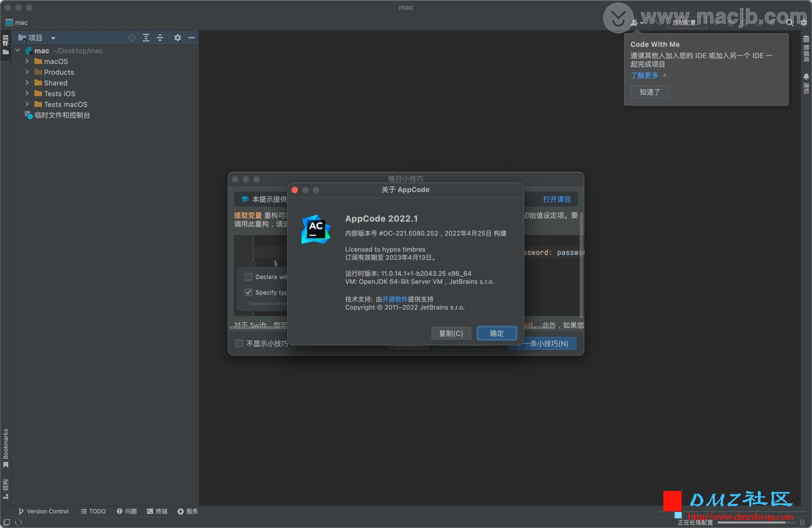Viewport: 812px width, 528px height.
Task: Click the pause icon beside progress bar
Action: [802, 522]
